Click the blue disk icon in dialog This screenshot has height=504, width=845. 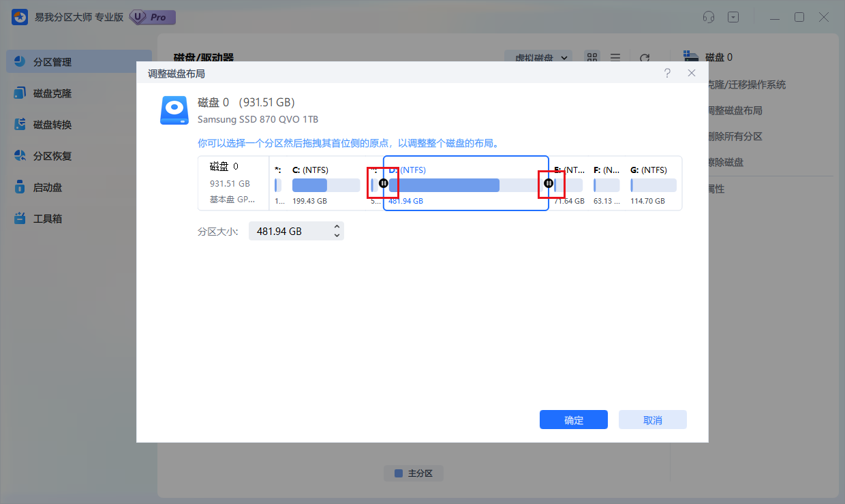(174, 110)
